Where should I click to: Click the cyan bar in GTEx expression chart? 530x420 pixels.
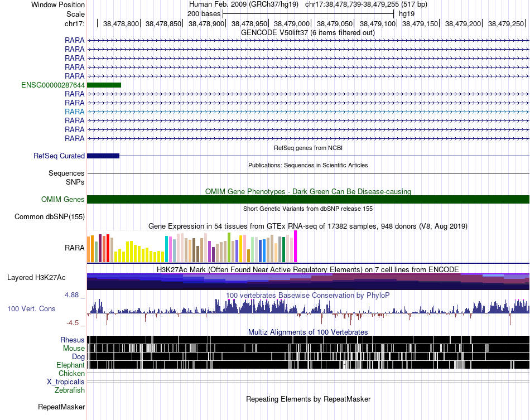[166, 249]
